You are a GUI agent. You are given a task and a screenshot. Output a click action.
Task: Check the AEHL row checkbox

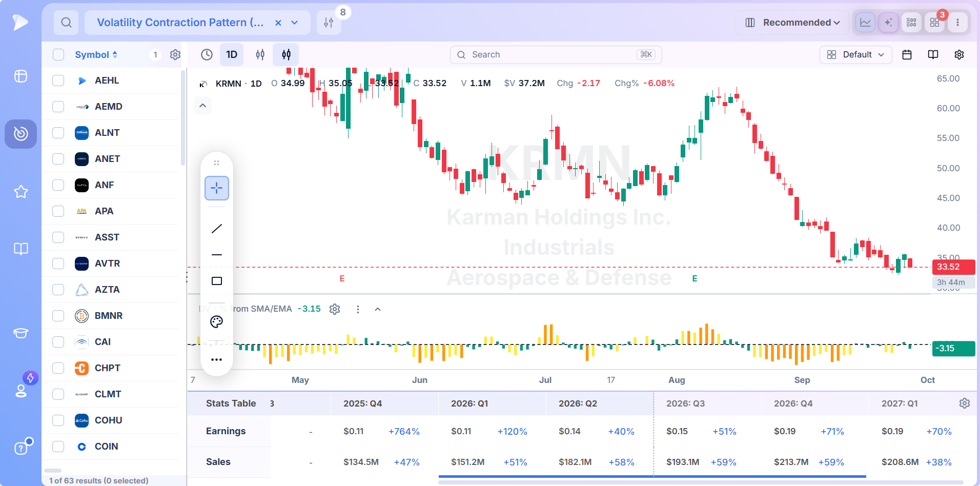(x=58, y=80)
